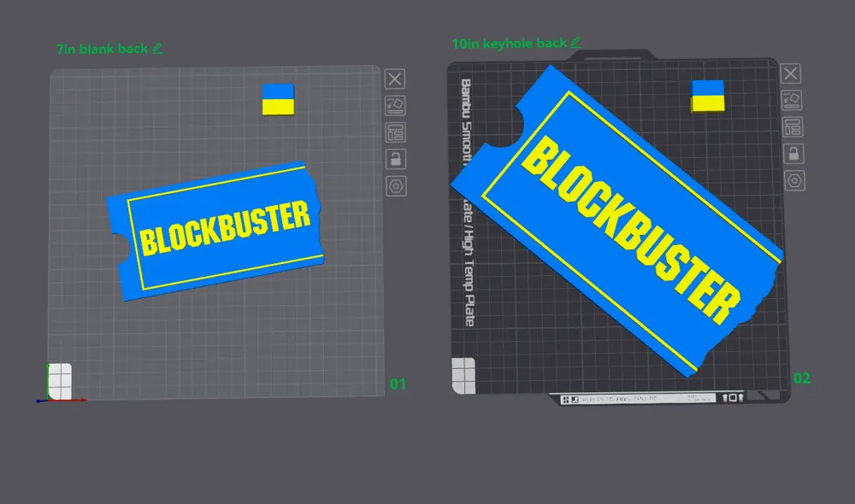
Task: Click the plate number 02 label
Action: 802,378
